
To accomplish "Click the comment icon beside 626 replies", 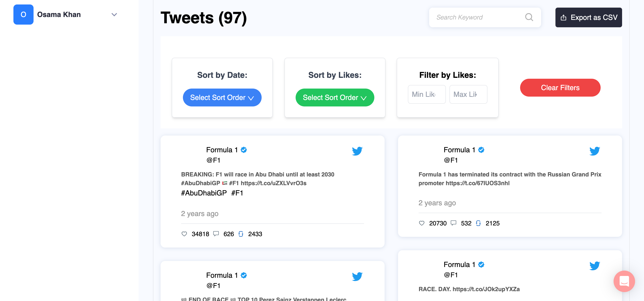I will [216, 234].
